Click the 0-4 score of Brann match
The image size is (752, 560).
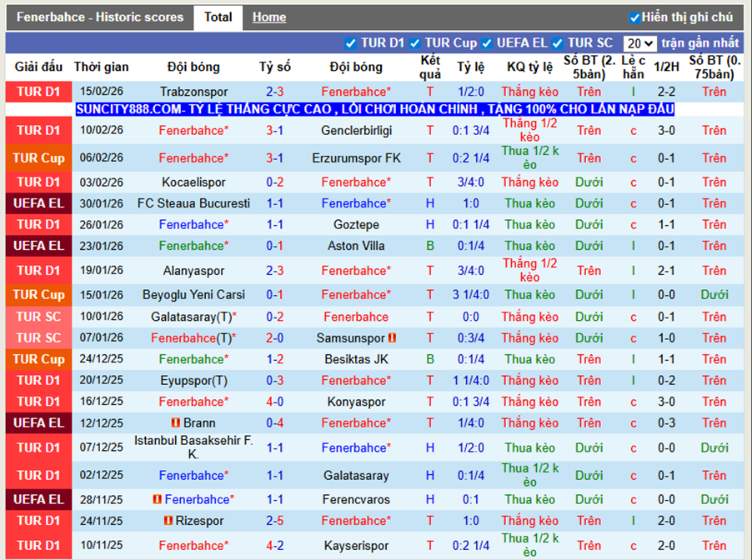click(x=275, y=422)
